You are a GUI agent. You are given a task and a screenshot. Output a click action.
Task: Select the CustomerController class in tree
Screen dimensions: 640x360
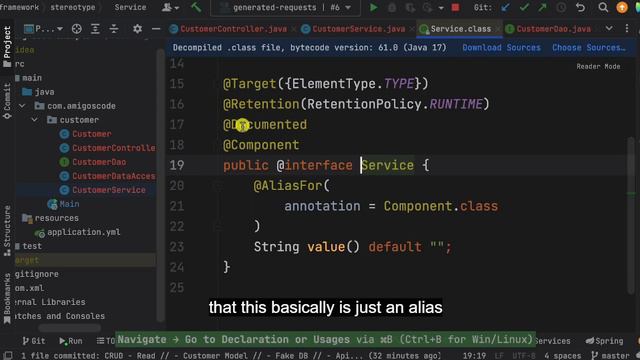tap(108, 148)
